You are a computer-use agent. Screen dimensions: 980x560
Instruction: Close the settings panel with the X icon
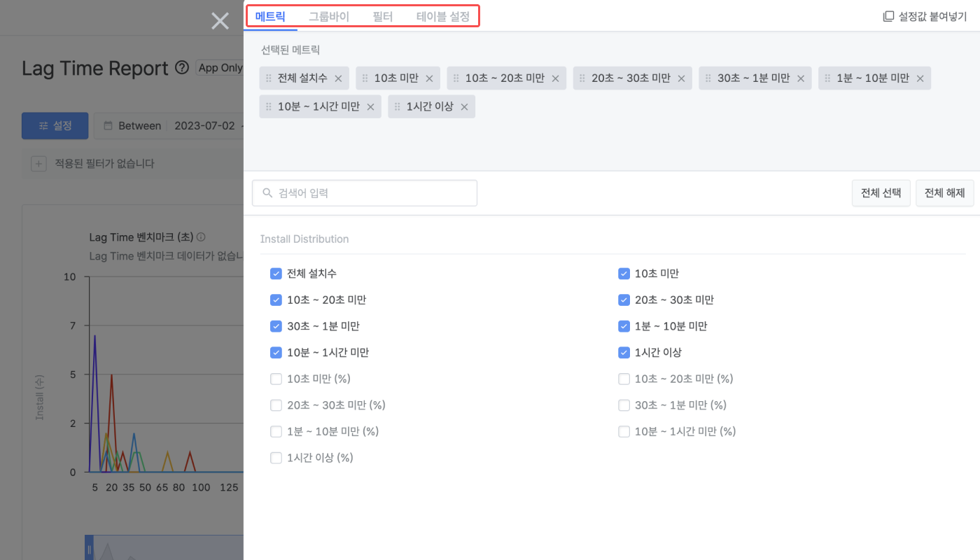[220, 21]
